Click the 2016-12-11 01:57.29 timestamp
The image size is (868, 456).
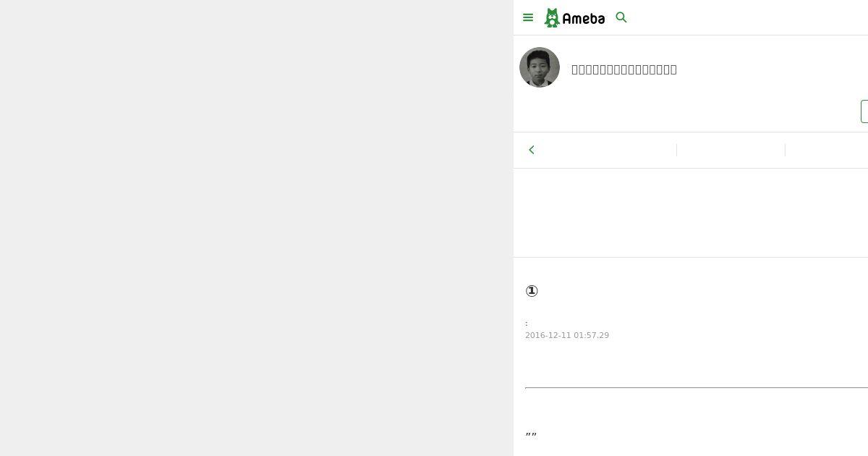tap(567, 335)
